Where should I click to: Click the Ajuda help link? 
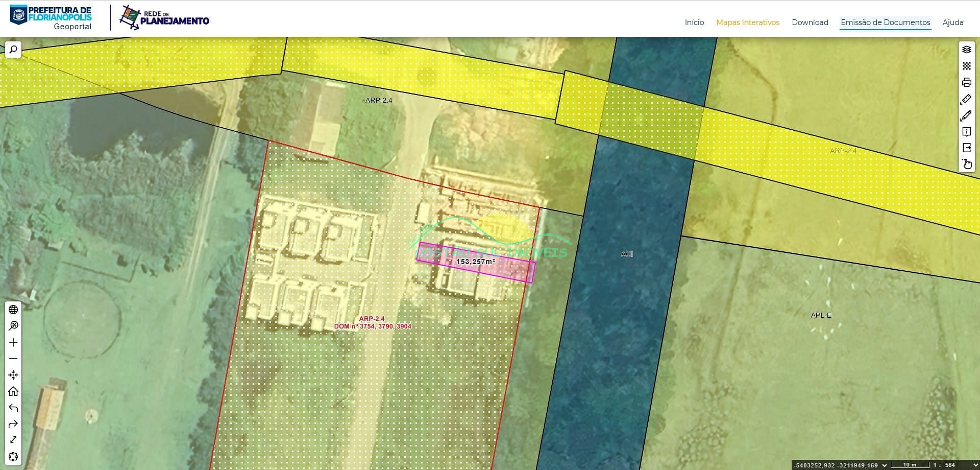point(952,22)
